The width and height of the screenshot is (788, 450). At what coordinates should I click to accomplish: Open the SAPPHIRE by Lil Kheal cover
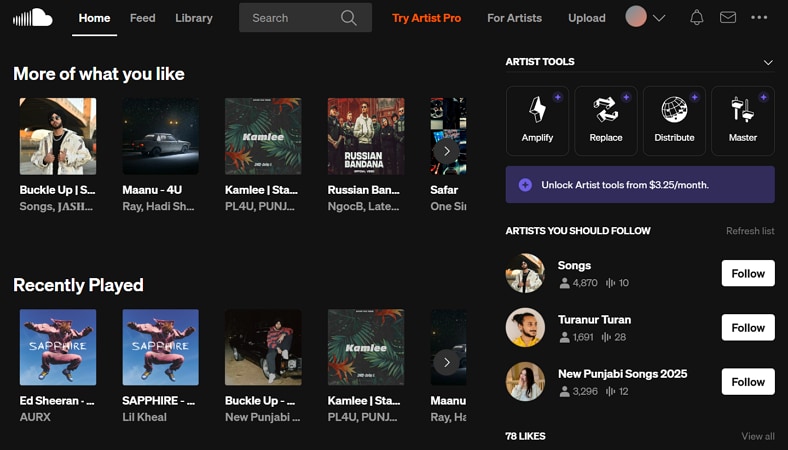coord(160,347)
